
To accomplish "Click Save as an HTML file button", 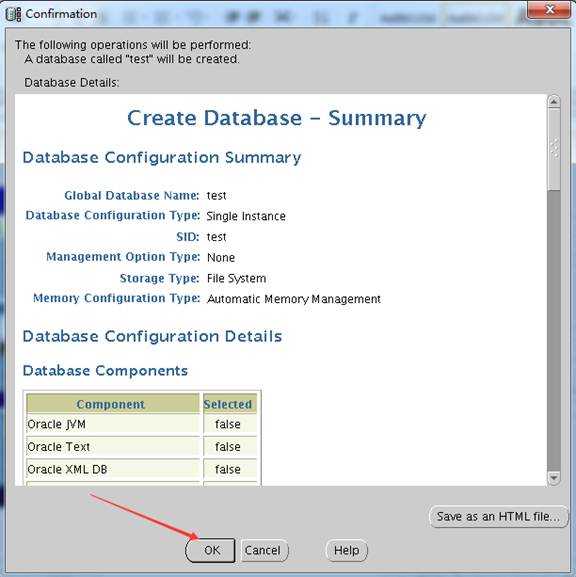I will click(498, 516).
